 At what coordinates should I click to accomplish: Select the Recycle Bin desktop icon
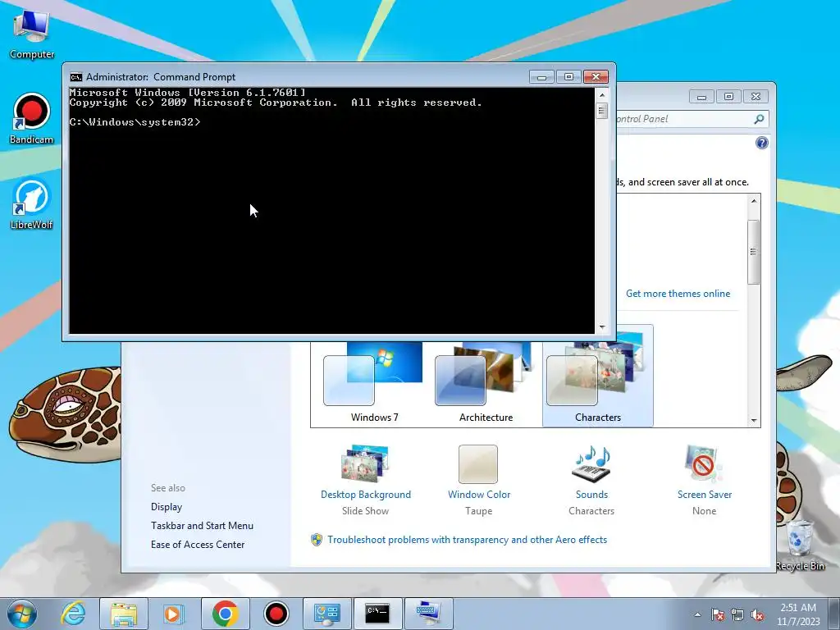800,546
